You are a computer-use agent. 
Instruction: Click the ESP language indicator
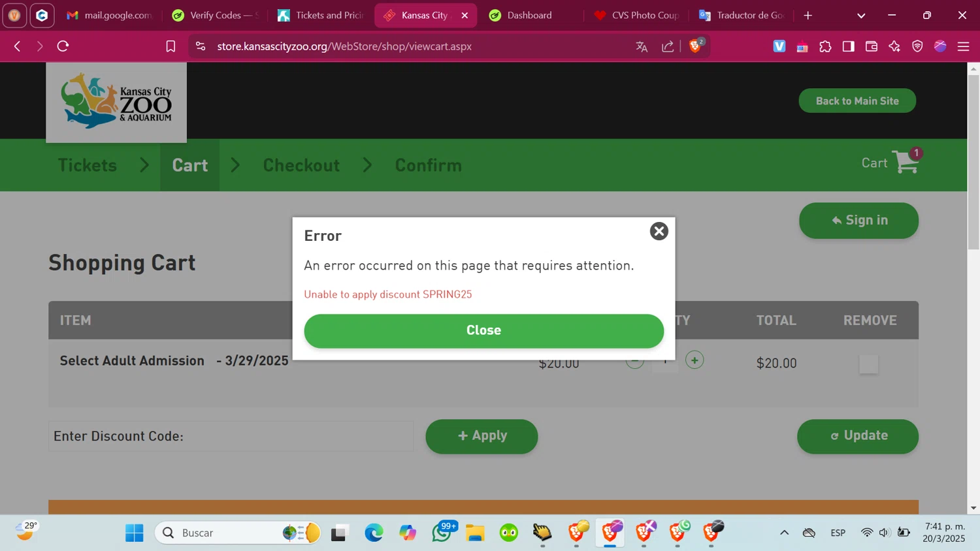click(x=838, y=533)
